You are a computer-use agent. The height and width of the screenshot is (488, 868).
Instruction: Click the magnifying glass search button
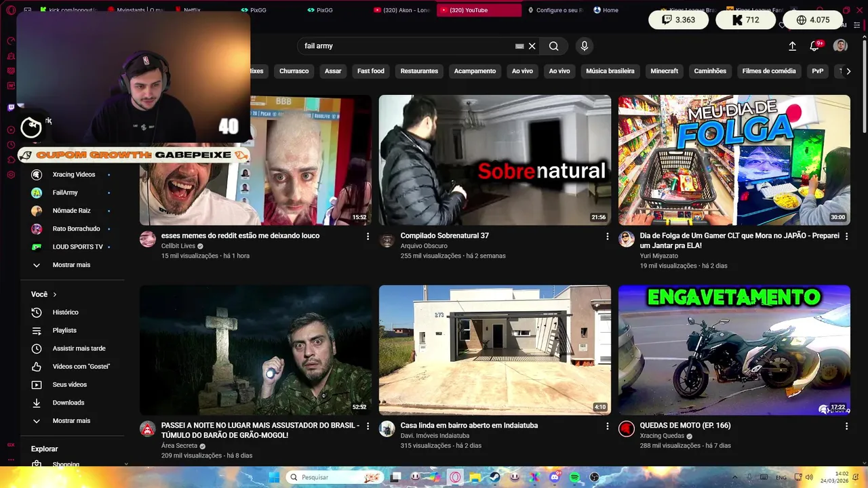point(554,46)
